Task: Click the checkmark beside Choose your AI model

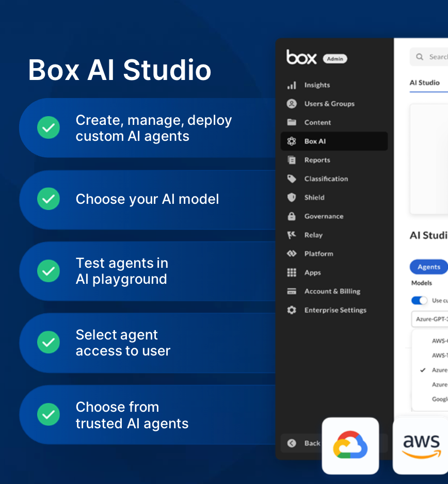Action: pos(49,199)
